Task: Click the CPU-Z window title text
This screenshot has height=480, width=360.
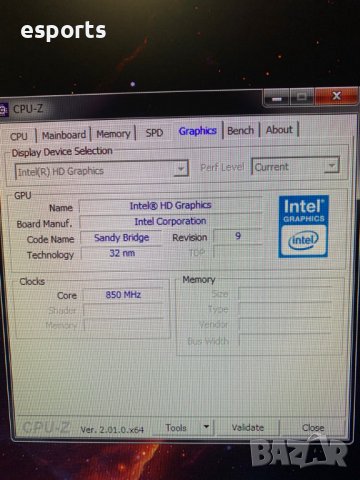Action: 28,109
